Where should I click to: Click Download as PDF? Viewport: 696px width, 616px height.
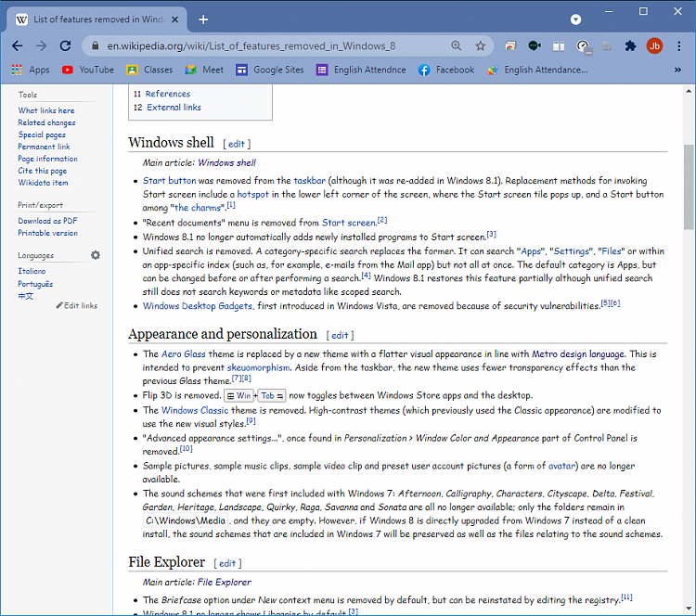[x=47, y=221]
